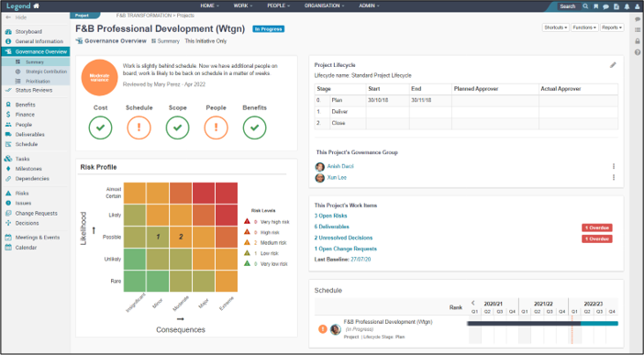The height and width of the screenshot is (355, 644).
Task: Click the Scope status check icon
Action: [x=177, y=128]
